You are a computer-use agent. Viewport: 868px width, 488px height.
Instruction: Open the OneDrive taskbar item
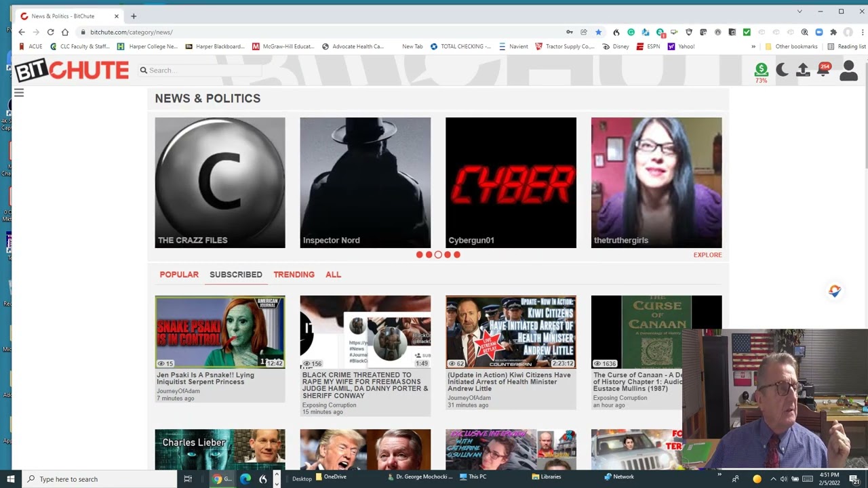pos(330,476)
